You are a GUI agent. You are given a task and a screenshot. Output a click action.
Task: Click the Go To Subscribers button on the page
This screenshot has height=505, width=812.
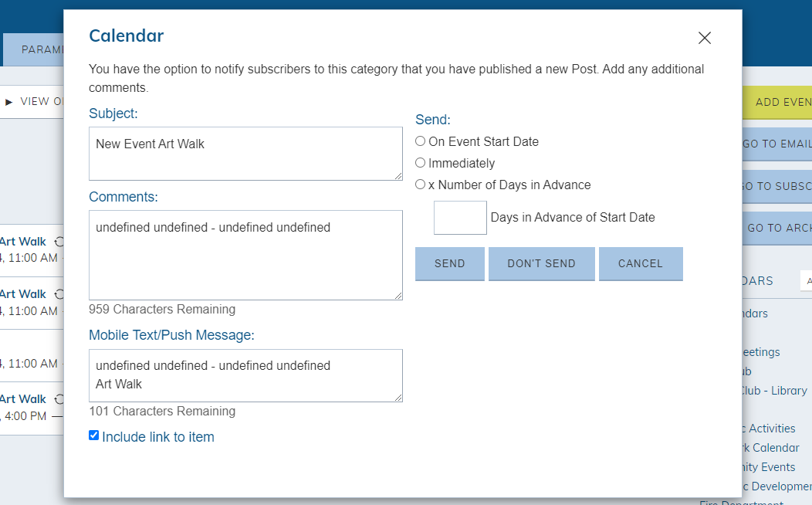click(776, 186)
